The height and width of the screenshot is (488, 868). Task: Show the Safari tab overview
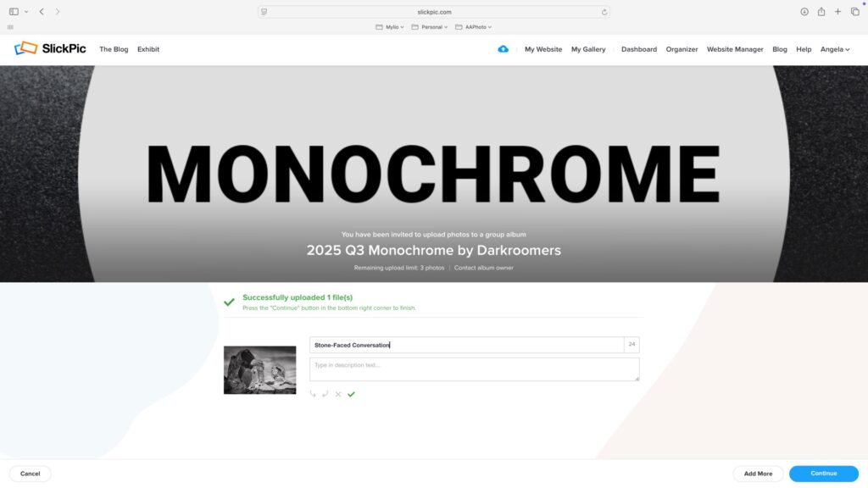click(854, 12)
